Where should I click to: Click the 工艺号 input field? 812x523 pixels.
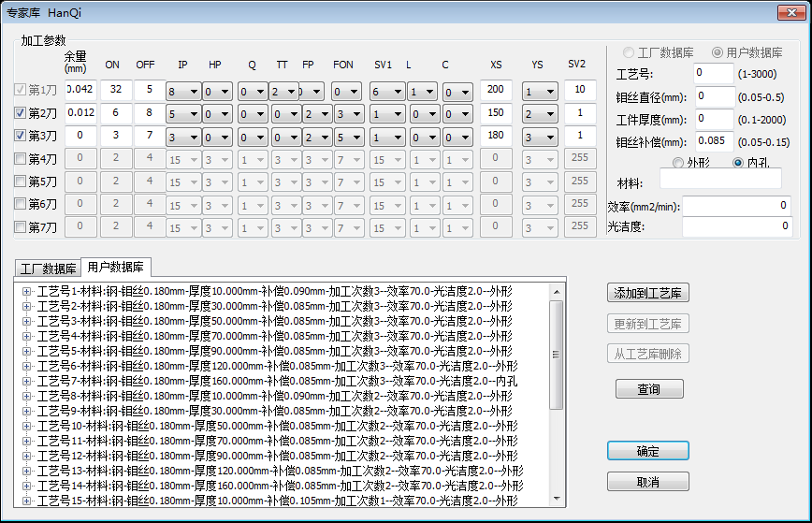(713, 73)
